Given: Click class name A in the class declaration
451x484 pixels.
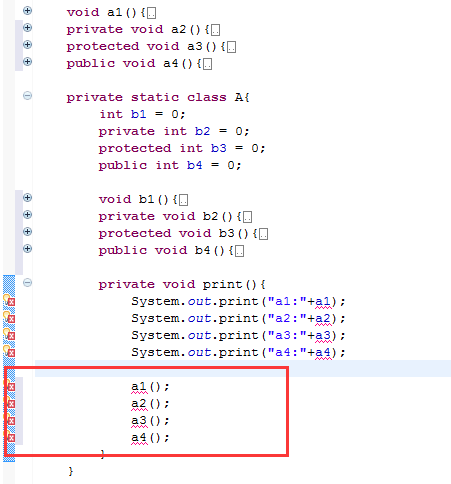Looking at the screenshot, I should [239, 97].
